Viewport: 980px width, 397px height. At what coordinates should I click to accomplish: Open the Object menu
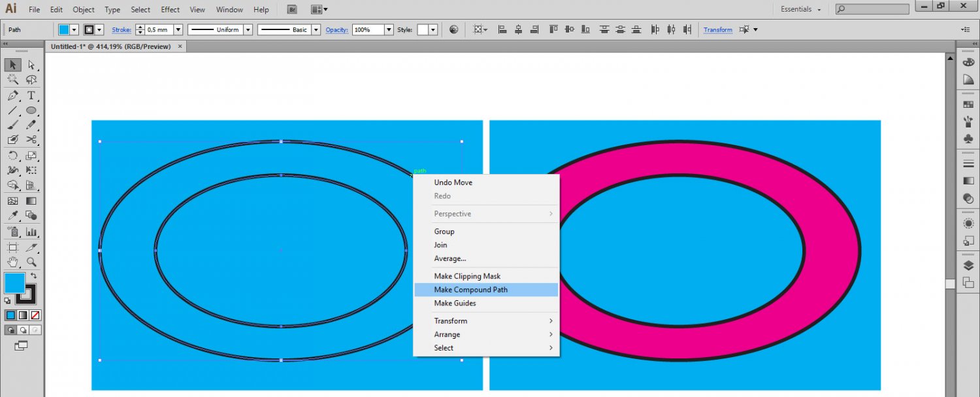[84, 10]
